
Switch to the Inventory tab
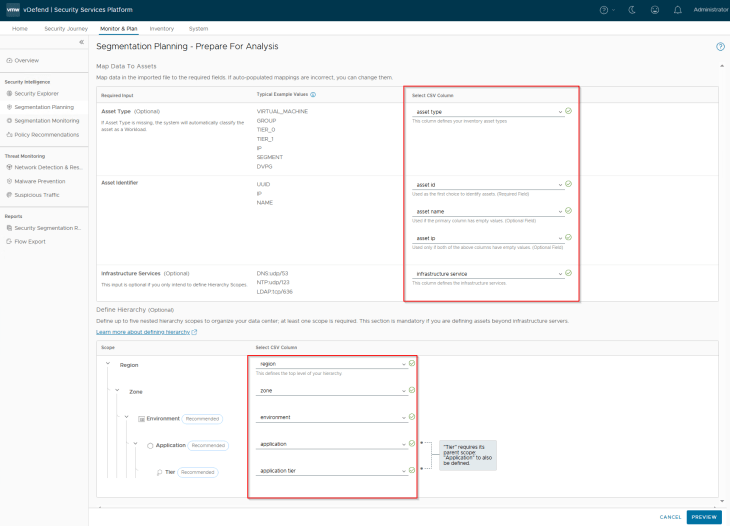161,29
